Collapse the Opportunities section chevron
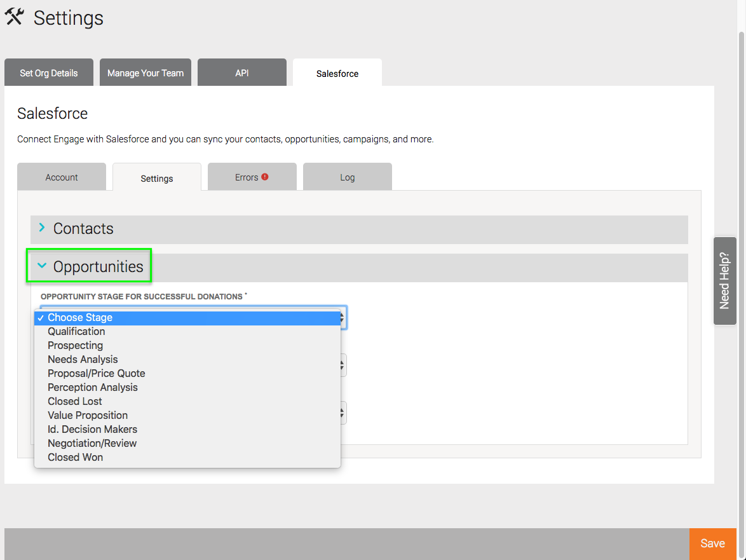746x560 pixels. click(42, 266)
